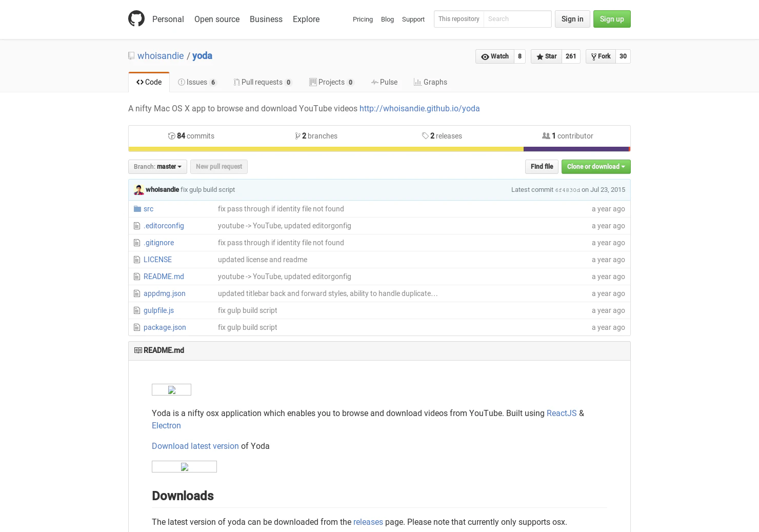The width and height of the screenshot is (759, 532).
Task: Click the repository book icon beside whoisandie
Action: click(x=131, y=56)
